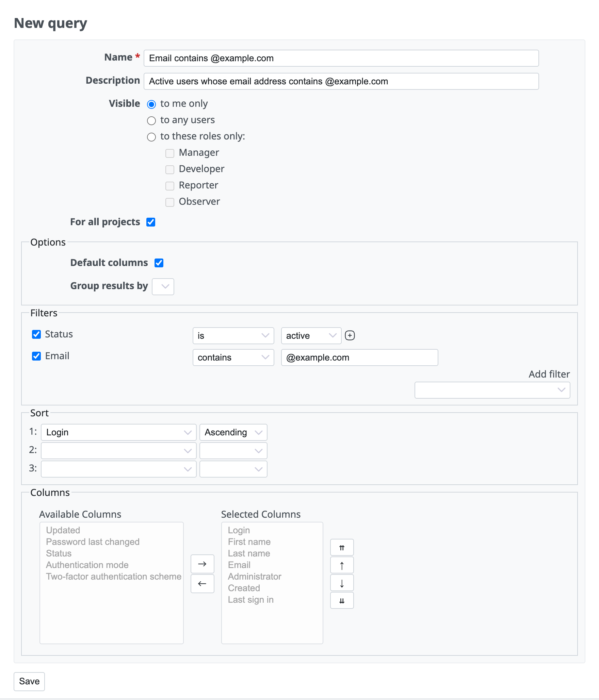Click the Save button
The image size is (599, 700).
point(29,681)
